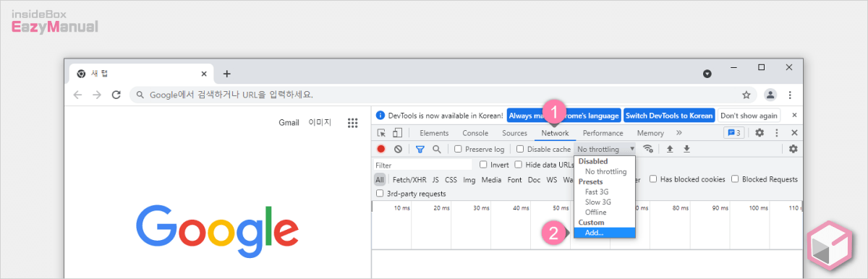Open the No throttling dropdown

pyautogui.click(x=606, y=149)
